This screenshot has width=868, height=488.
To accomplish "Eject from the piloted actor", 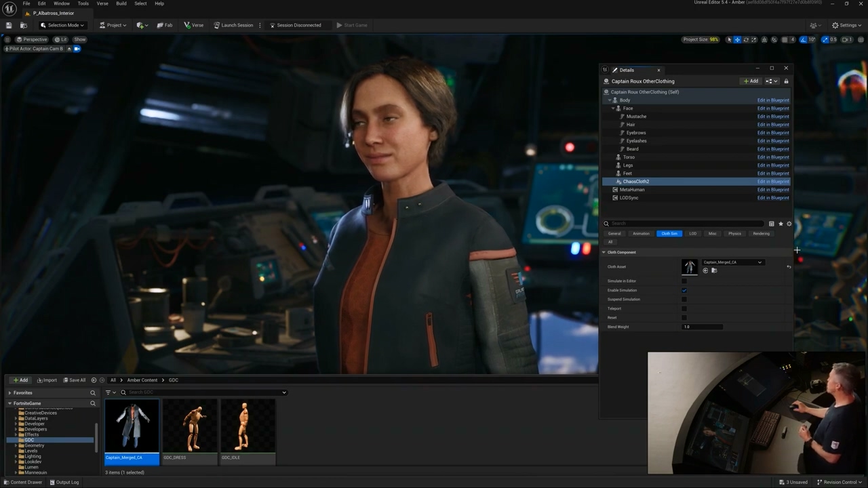I will (69, 49).
